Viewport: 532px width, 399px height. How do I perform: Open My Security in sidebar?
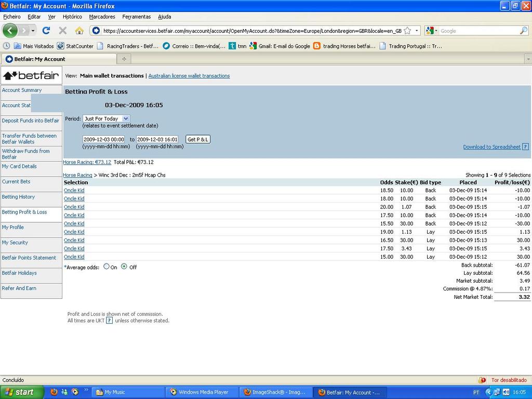coord(15,243)
